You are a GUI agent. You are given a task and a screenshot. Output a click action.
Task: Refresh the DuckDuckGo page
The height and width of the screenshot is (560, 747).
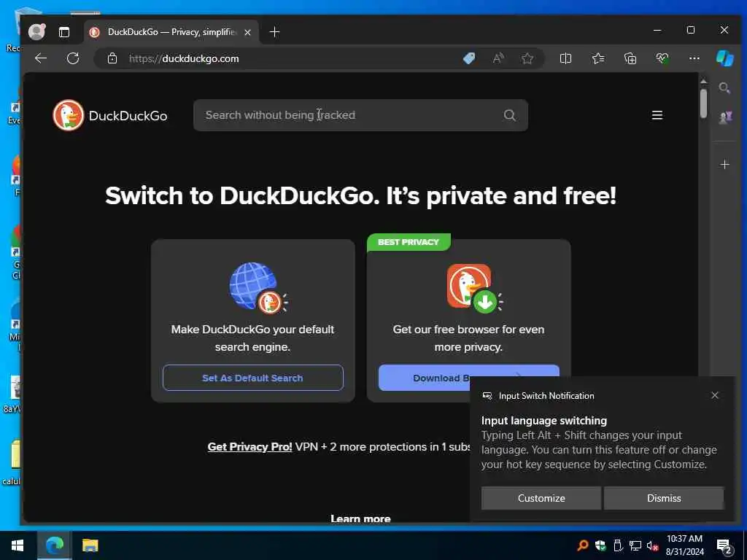coord(73,58)
